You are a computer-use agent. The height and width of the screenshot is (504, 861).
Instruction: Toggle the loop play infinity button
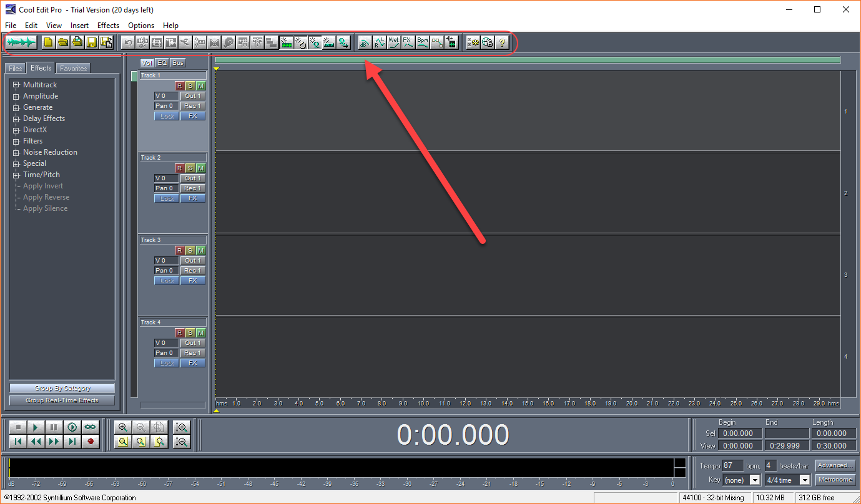click(91, 427)
